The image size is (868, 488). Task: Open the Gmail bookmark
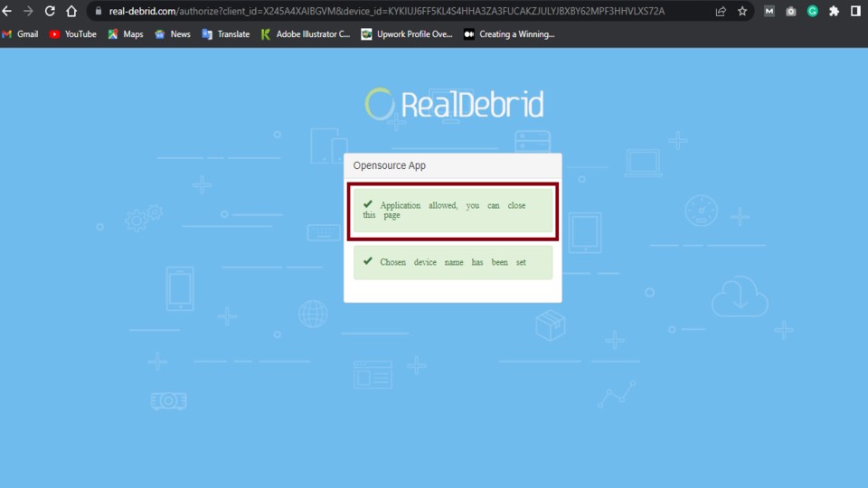tap(21, 34)
